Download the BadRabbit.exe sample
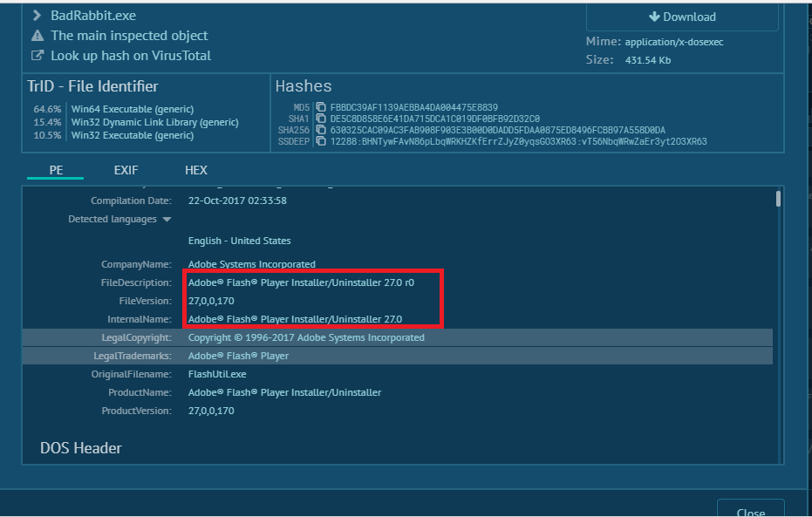The width and height of the screenshot is (812, 517). pyautogui.click(x=682, y=17)
